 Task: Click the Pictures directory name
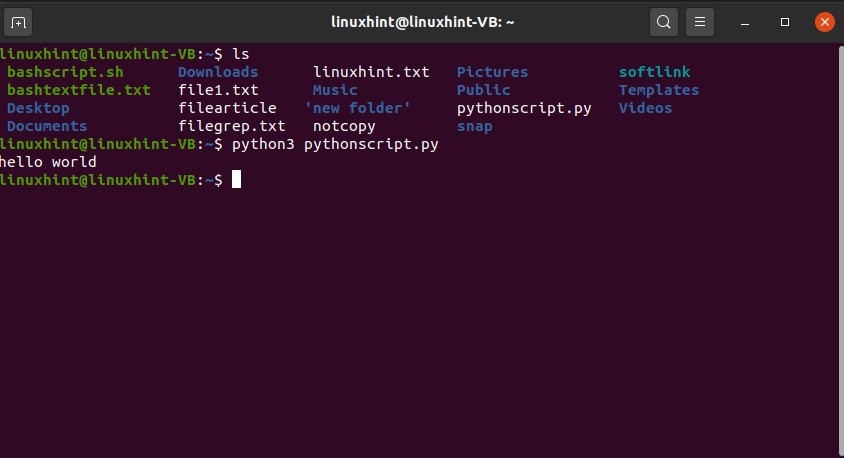492,72
